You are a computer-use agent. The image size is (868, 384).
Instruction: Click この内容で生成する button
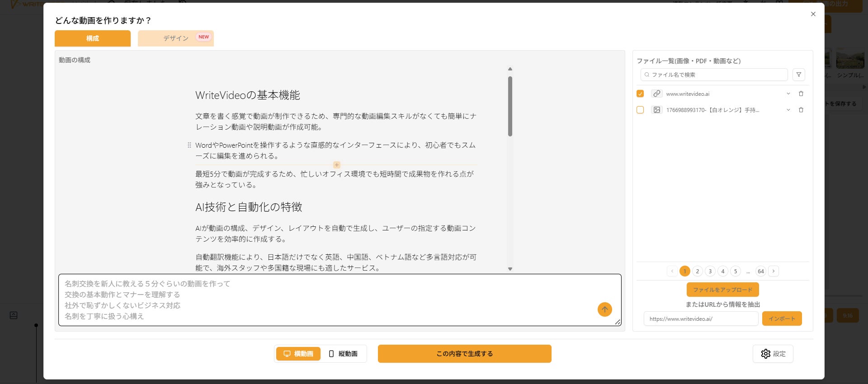[464, 354]
